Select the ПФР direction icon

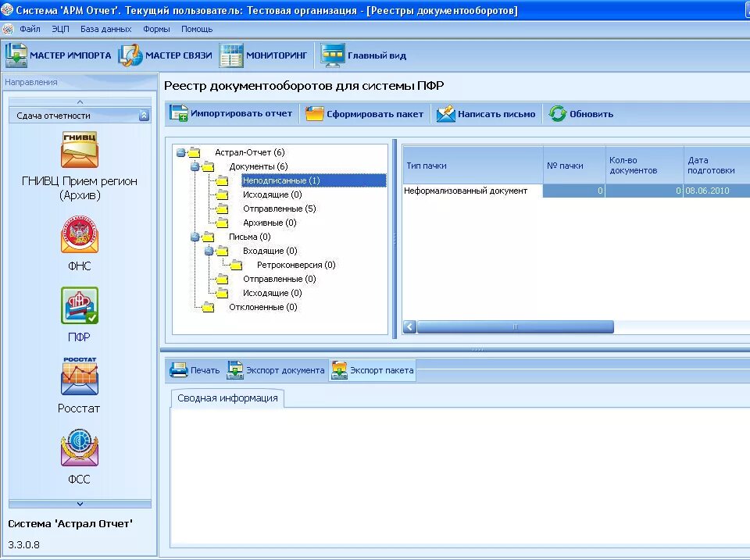pyautogui.click(x=80, y=305)
